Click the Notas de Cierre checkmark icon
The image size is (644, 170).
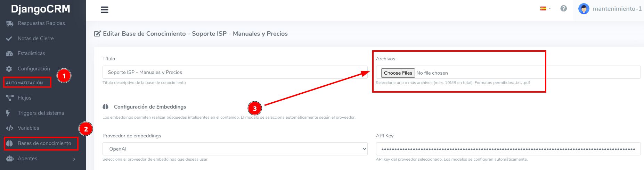coord(9,39)
